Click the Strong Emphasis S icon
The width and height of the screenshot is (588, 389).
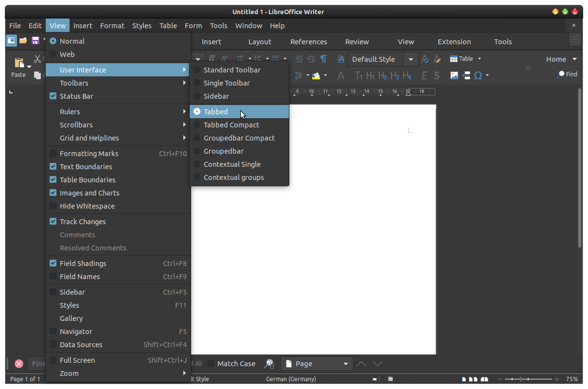(x=437, y=75)
